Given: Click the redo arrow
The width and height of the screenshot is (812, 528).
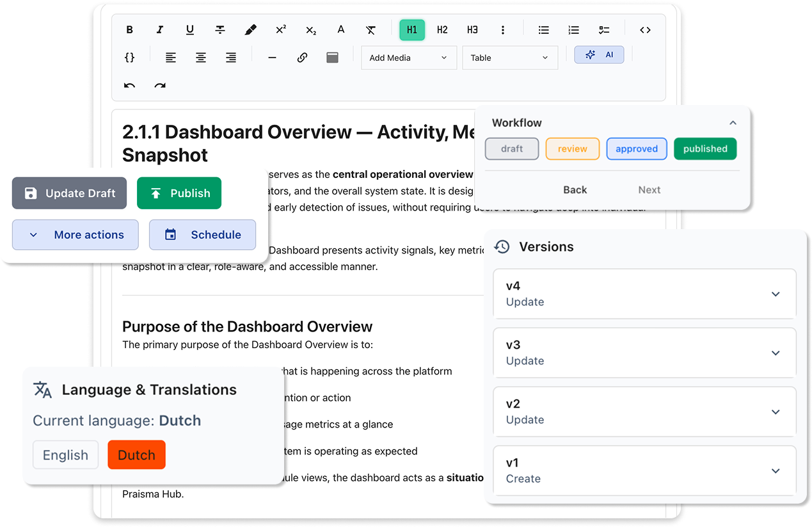Looking at the screenshot, I should pyautogui.click(x=160, y=86).
